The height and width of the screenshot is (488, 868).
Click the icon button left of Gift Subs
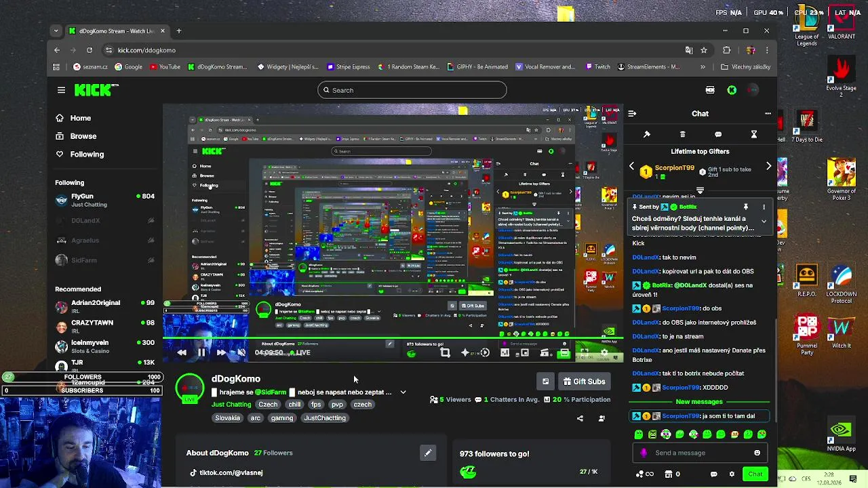(545, 382)
